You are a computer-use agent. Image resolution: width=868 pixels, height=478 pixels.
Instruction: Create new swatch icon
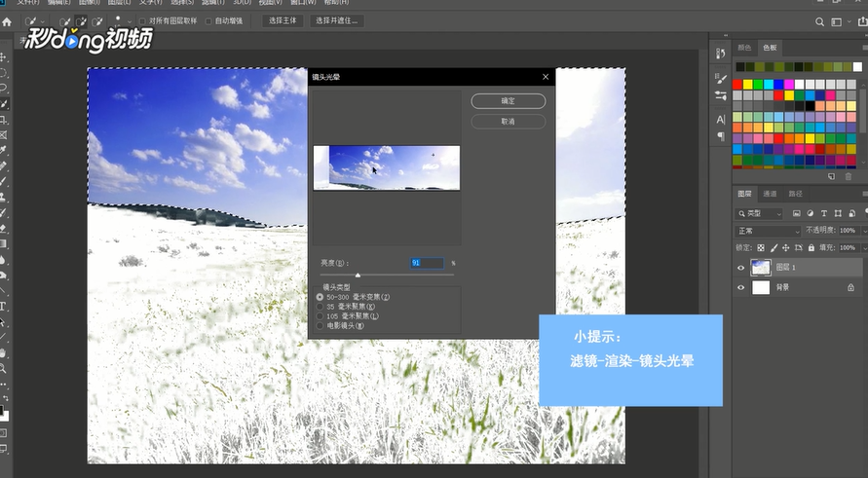coord(831,176)
